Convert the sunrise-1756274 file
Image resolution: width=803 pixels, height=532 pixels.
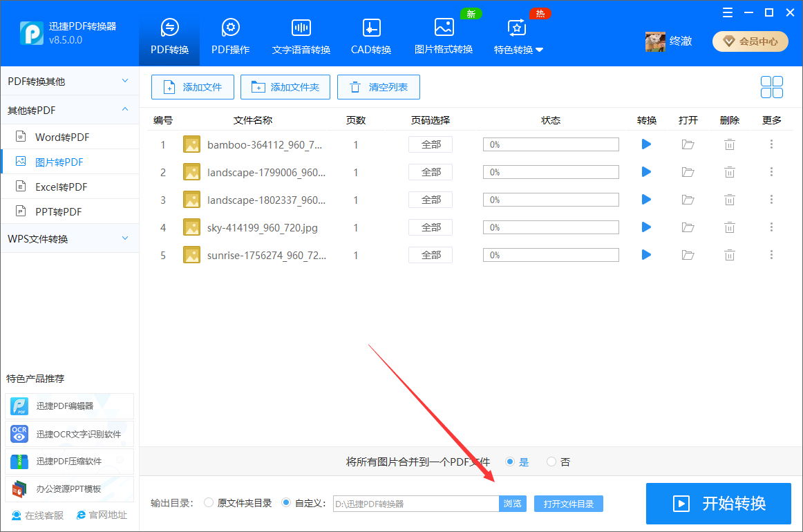[x=646, y=255]
